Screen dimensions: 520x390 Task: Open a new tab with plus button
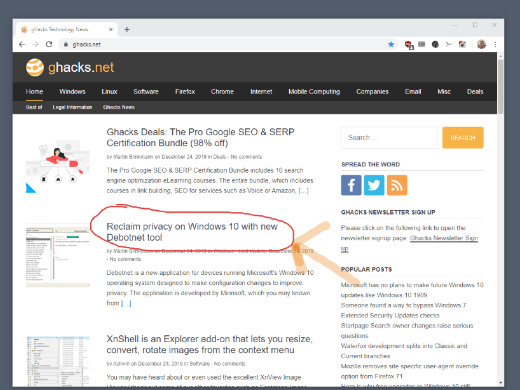[127, 29]
